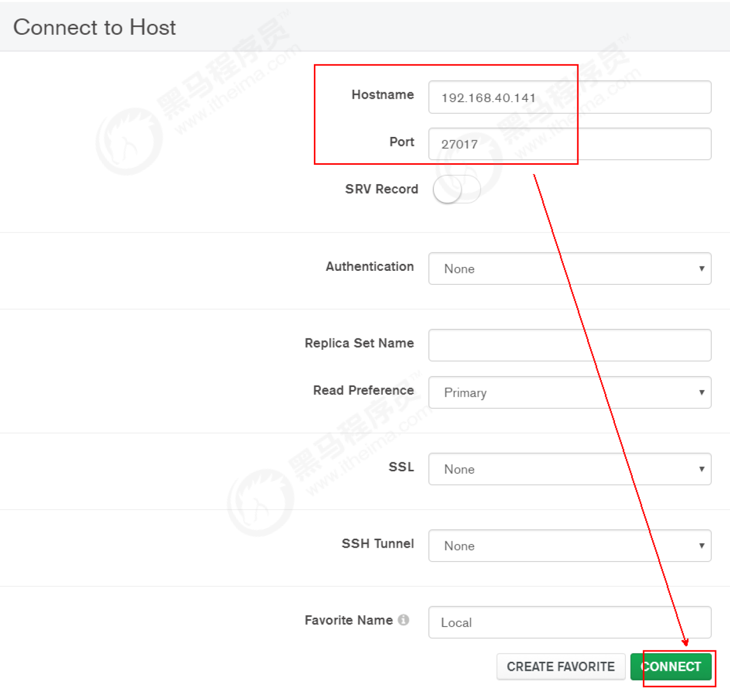Click the SSH Tunnel label text
The width and height of the screenshot is (730, 700).
377,544
